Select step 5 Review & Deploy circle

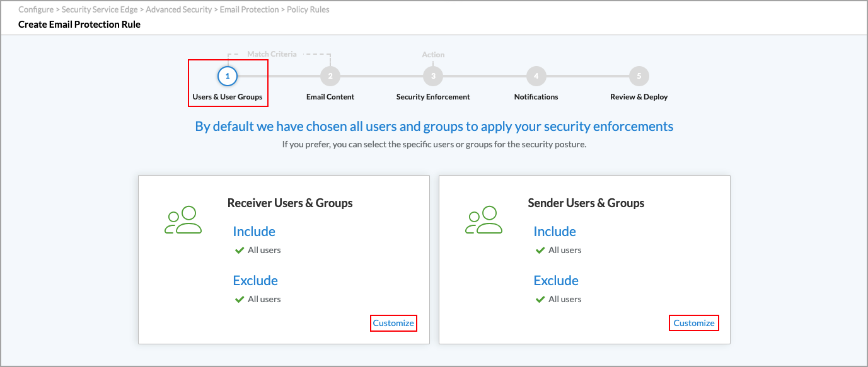(x=639, y=76)
